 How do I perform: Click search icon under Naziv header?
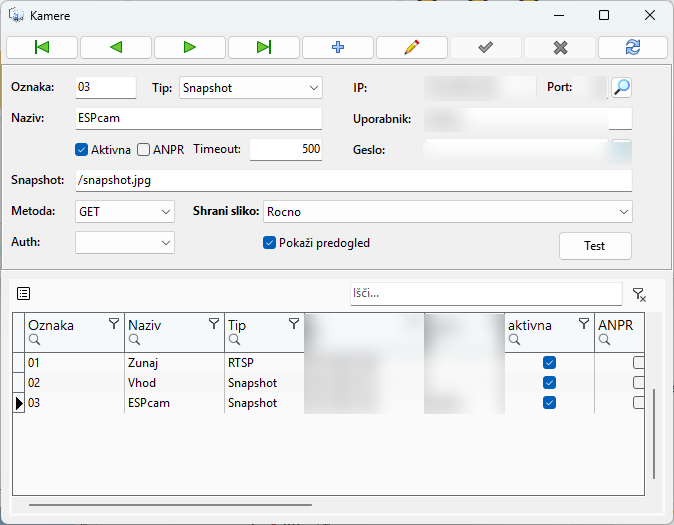coord(135,340)
